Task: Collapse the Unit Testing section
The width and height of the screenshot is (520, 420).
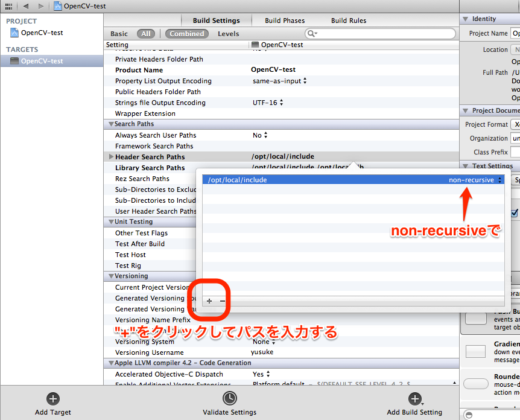Action: [111, 222]
